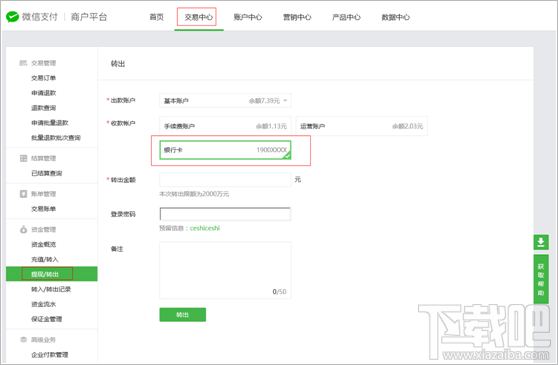Open 资金概览 in the sidebar
Viewport: 558px width, 365px height.
[x=43, y=244]
